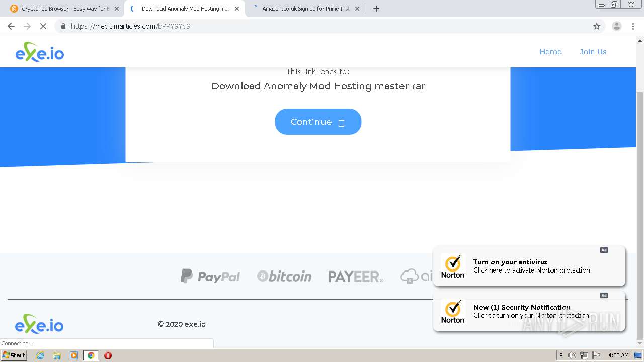View site security padlock info

click(x=63, y=26)
